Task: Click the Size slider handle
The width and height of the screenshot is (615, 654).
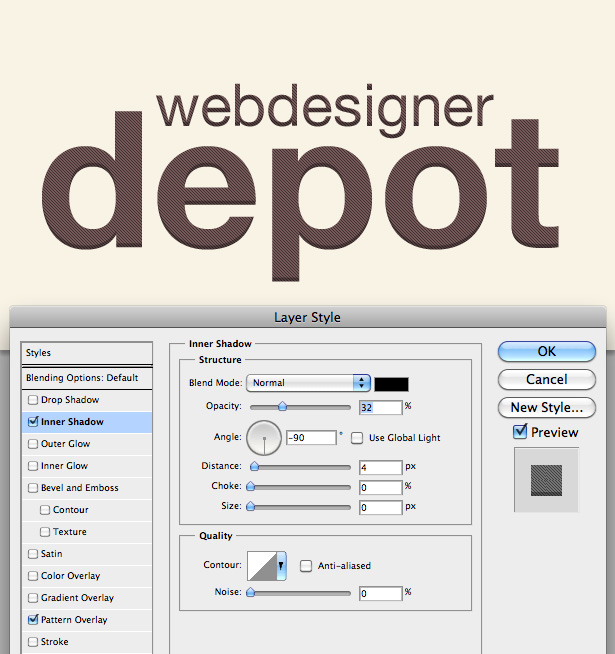Action: (x=250, y=507)
